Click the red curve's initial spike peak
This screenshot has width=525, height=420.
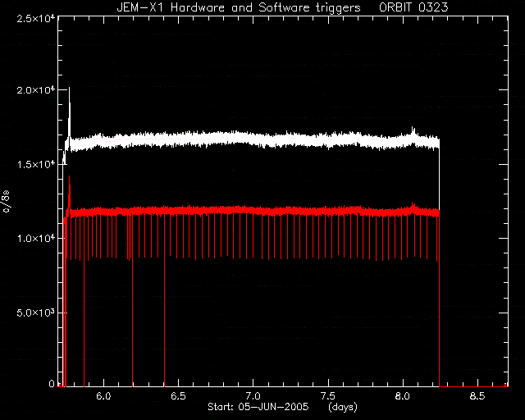(69, 177)
